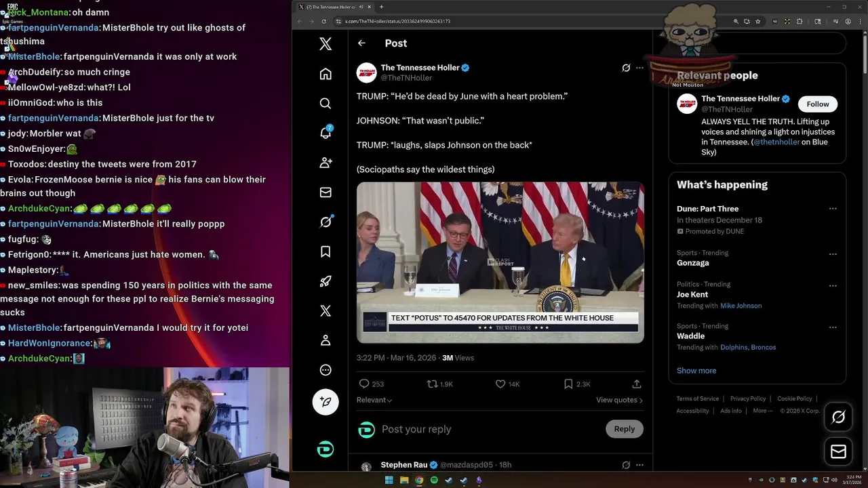
Task: Follow The Tennessee Holler
Action: coord(818,104)
